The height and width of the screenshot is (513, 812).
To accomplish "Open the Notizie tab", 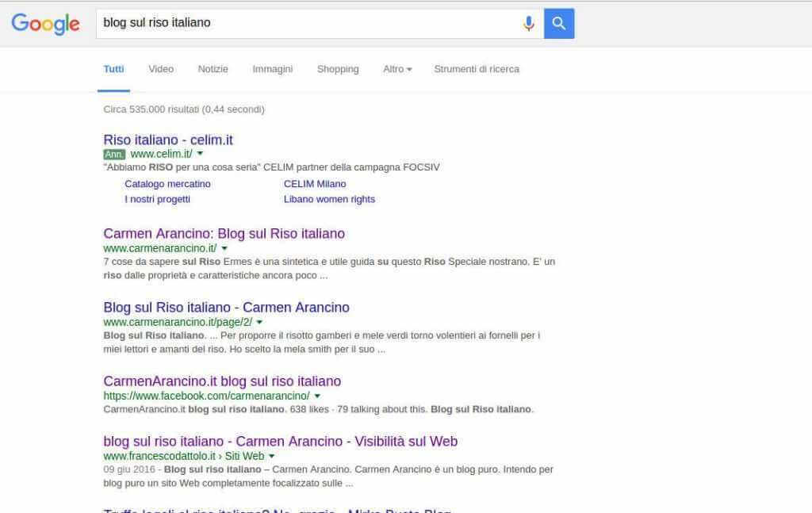I will coord(213,69).
